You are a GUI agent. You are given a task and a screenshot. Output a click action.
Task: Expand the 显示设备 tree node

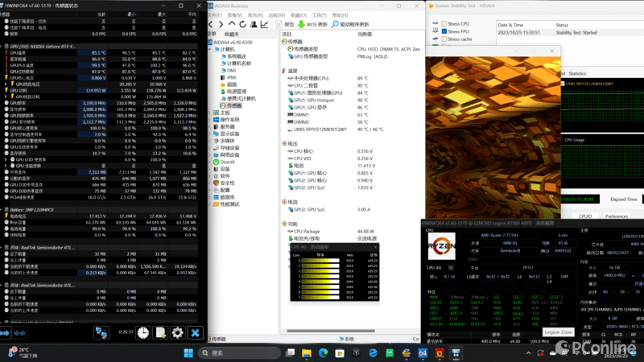tap(210, 134)
